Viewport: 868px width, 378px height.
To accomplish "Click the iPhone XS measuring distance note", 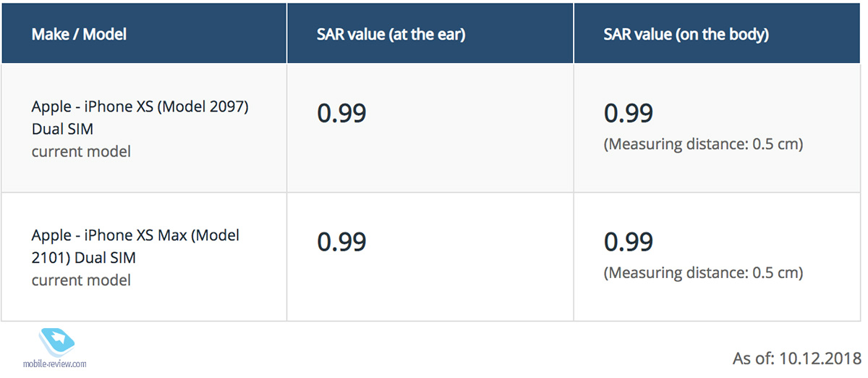I will coord(703,144).
